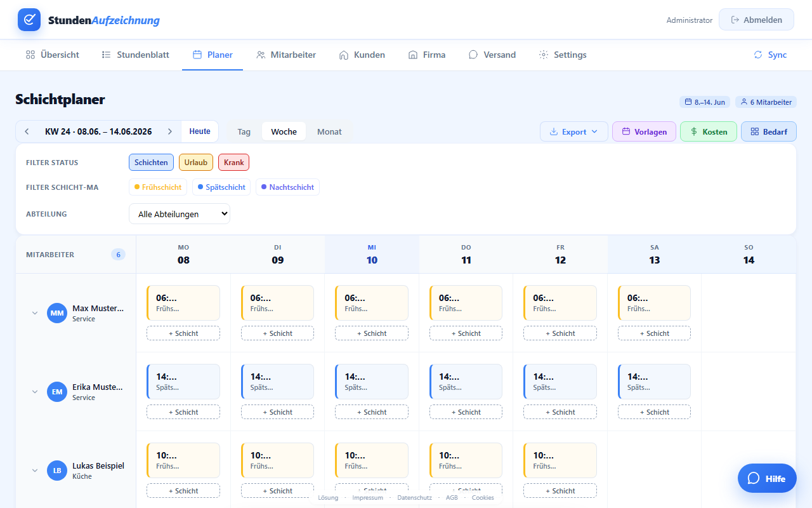
Task: Open Erika Mustermann's Saturday 14: shift
Action: [x=654, y=382]
